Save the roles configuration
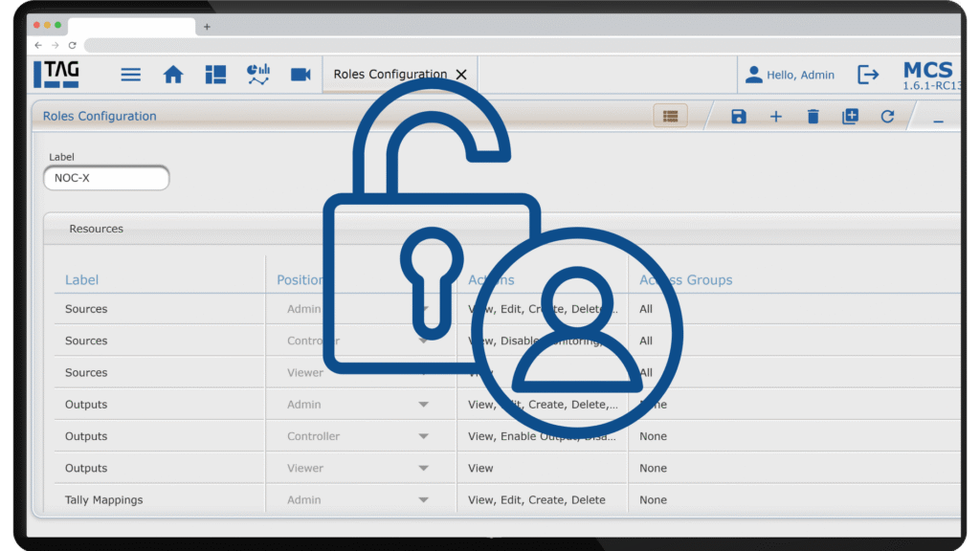Viewport: 980px width, 551px height. 737,116
